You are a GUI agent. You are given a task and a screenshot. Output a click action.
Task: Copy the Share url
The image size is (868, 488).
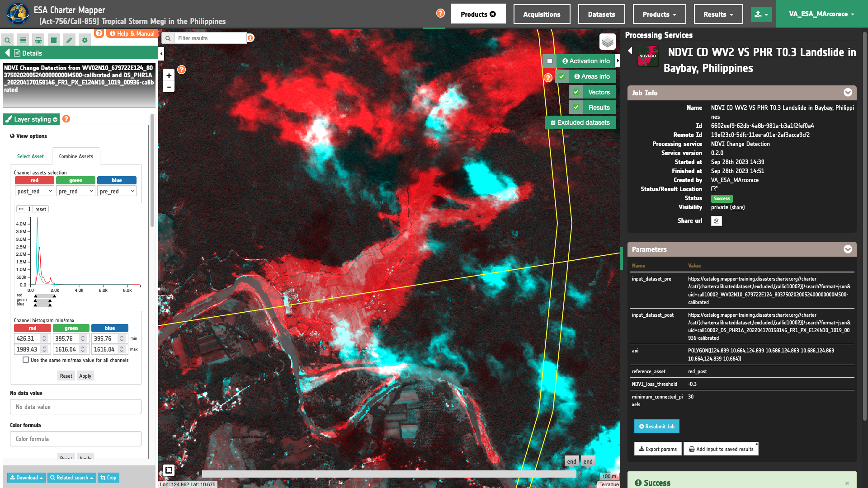717,221
